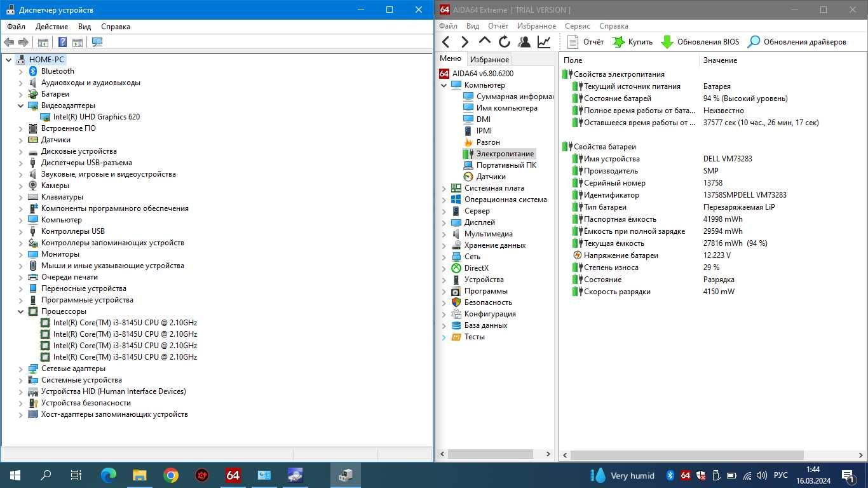The image size is (868, 488).
Task: Click Паспортная ёмкость row
Action: 713,219
